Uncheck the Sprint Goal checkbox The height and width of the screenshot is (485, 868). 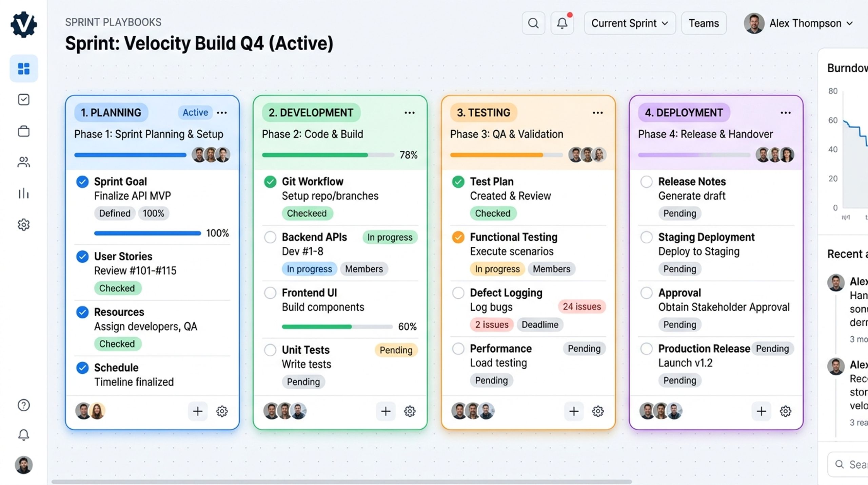[82, 182]
